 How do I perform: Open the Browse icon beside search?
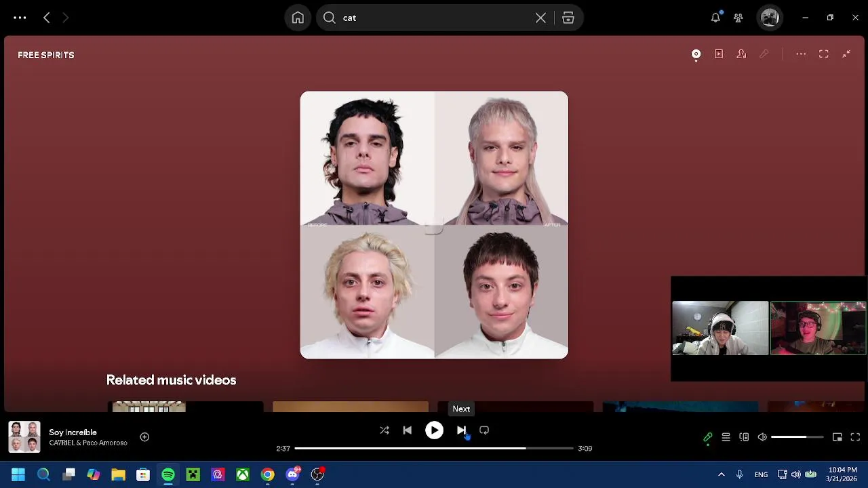[x=568, y=18]
